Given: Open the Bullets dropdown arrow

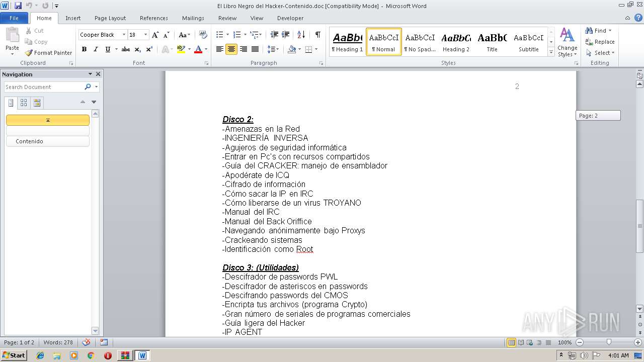Looking at the screenshot, I should click(228, 35).
